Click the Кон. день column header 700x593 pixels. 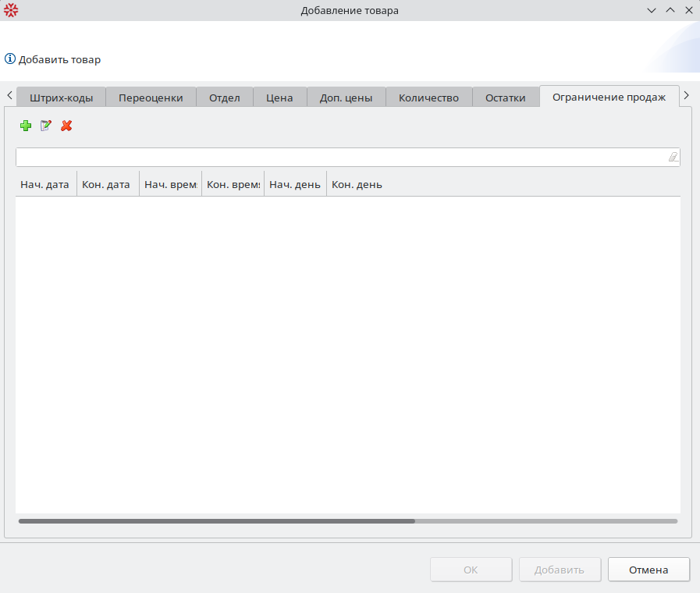point(357,185)
